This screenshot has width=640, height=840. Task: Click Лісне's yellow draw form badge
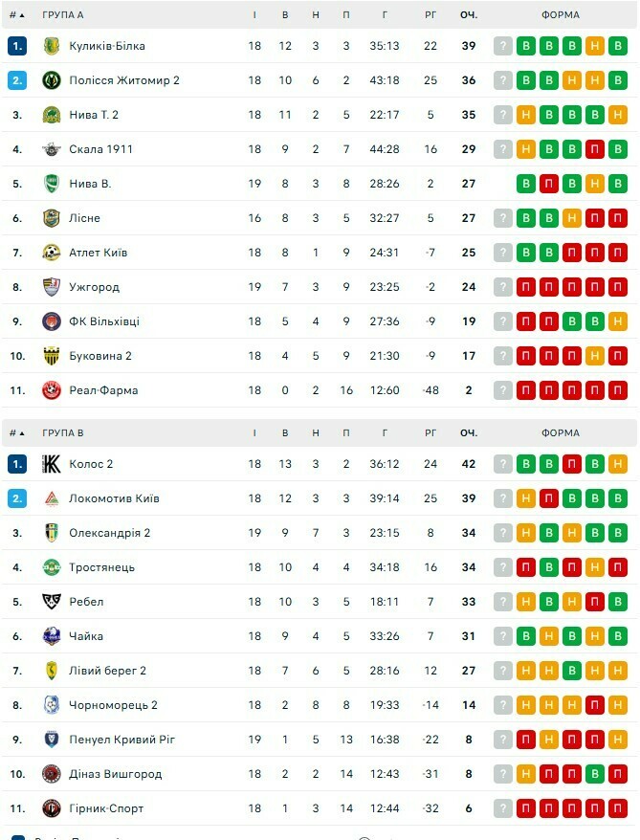click(x=572, y=218)
